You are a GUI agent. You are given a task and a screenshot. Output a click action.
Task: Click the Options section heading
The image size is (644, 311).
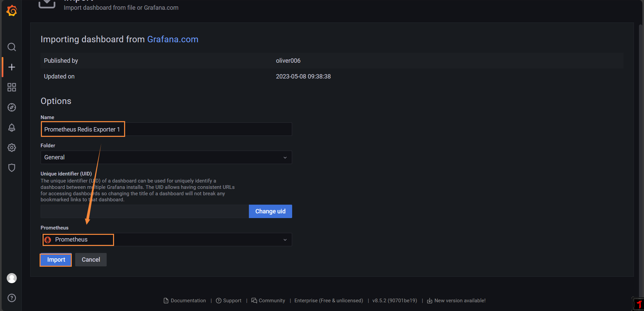pos(56,101)
